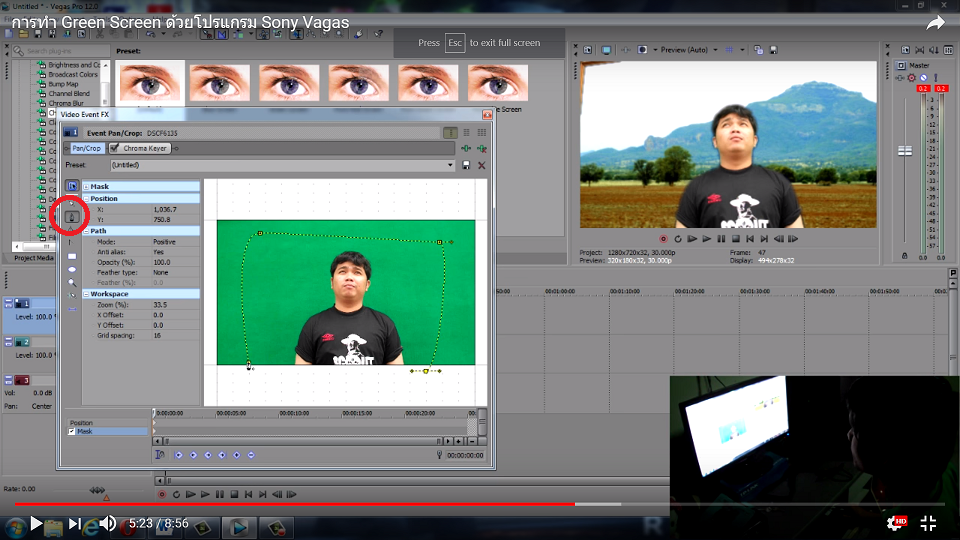
Task: Click the Search plug-ins field
Action: [61, 51]
